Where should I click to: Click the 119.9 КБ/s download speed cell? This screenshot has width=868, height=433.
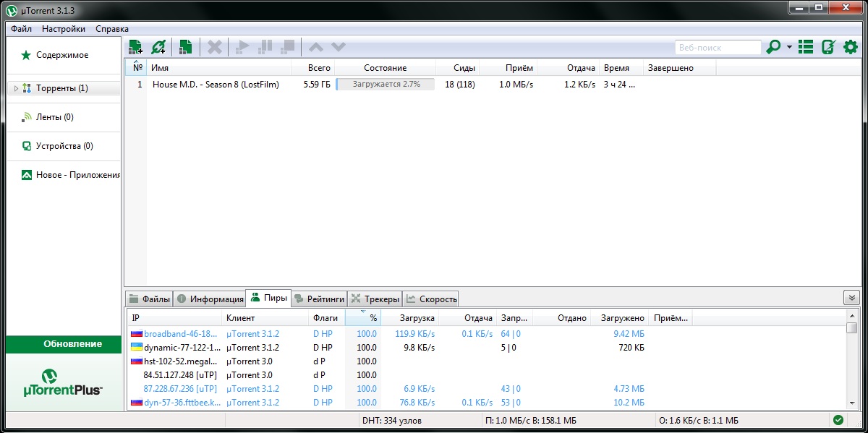point(415,334)
